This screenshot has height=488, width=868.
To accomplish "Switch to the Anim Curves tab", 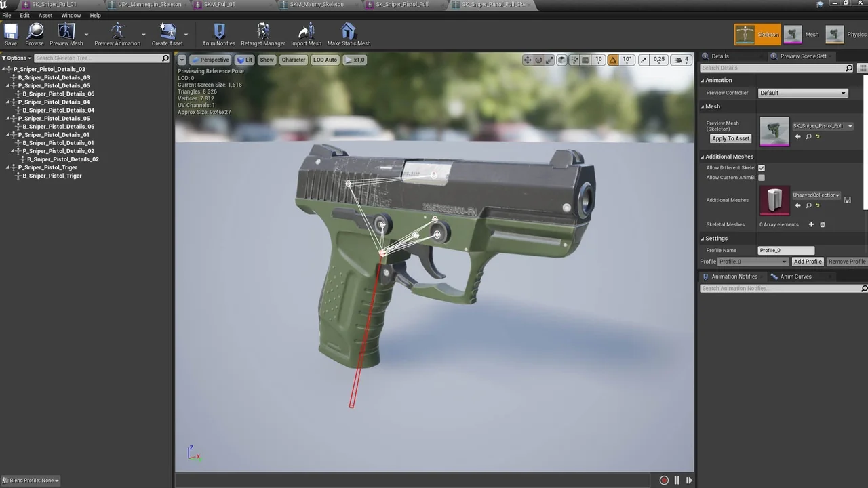I will [795, 276].
